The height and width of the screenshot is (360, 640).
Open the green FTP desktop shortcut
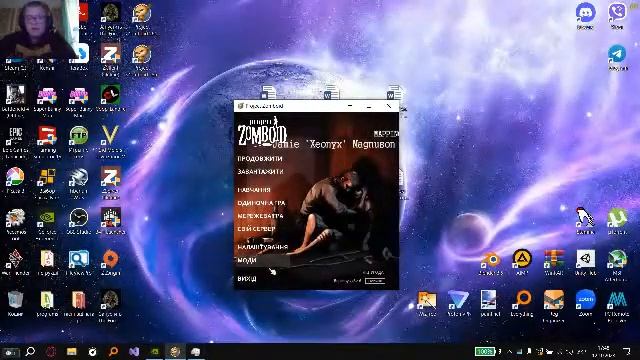pos(78,141)
